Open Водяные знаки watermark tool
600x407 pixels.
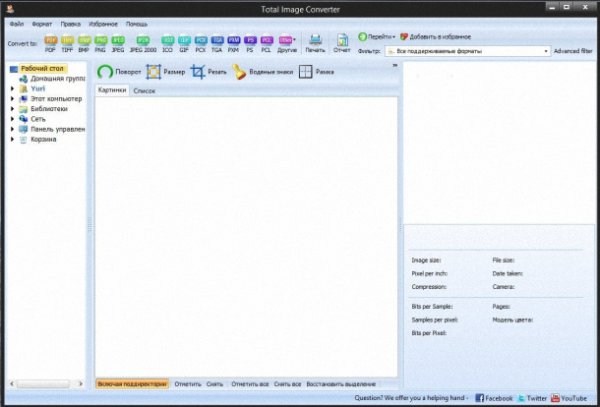tap(262, 72)
